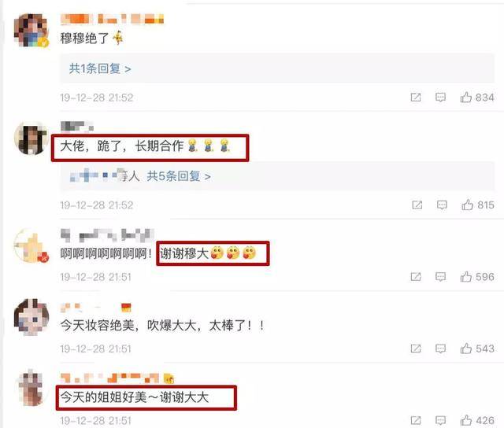Like the comment with 815 likes
Image resolution: width=504 pixels, height=428 pixels.
(x=467, y=205)
